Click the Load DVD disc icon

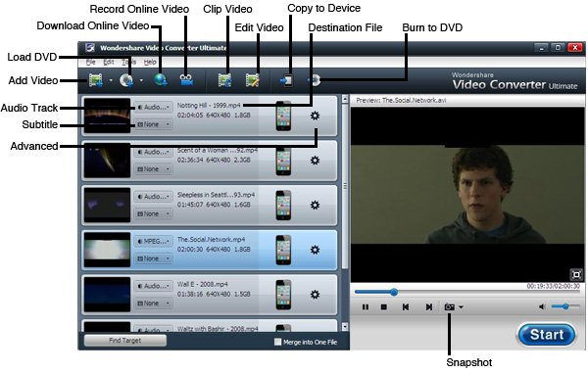(126, 79)
